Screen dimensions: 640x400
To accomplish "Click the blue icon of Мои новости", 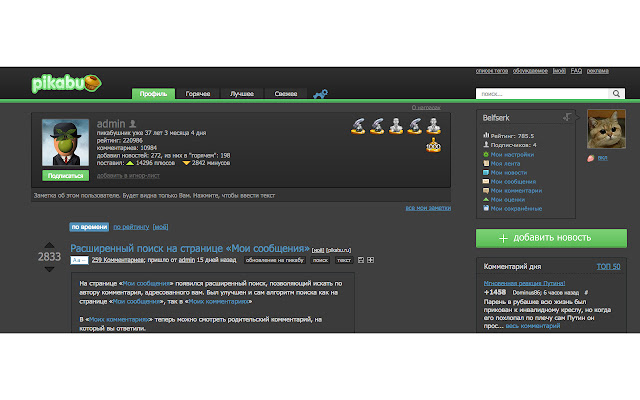I will (486, 172).
